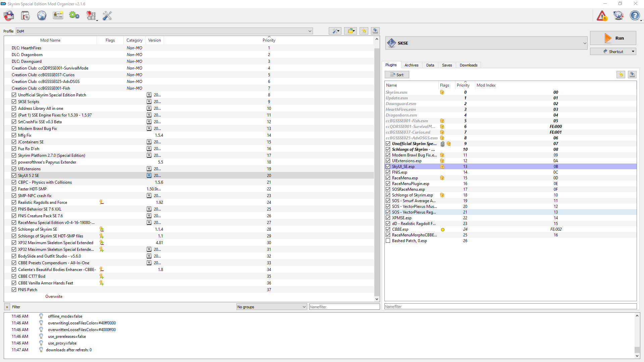
Task: Uncheck the FNIS.esp plugin
Action: pos(388,172)
